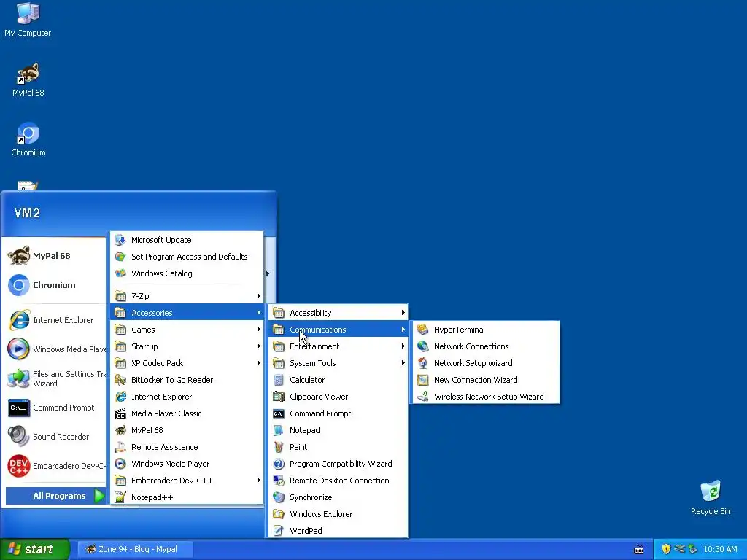Expand the Games folder submenu
This screenshot has height=560, width=747.
tap(187, 330)
